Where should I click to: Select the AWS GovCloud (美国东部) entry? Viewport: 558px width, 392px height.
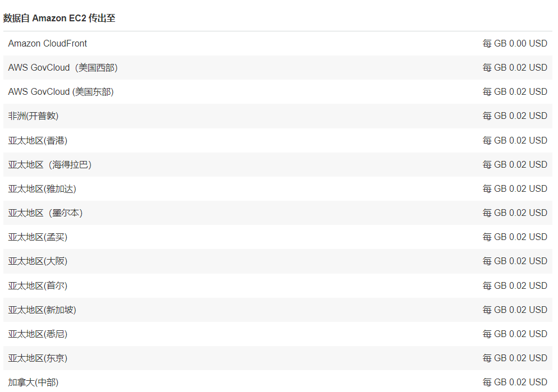point(61,92)
